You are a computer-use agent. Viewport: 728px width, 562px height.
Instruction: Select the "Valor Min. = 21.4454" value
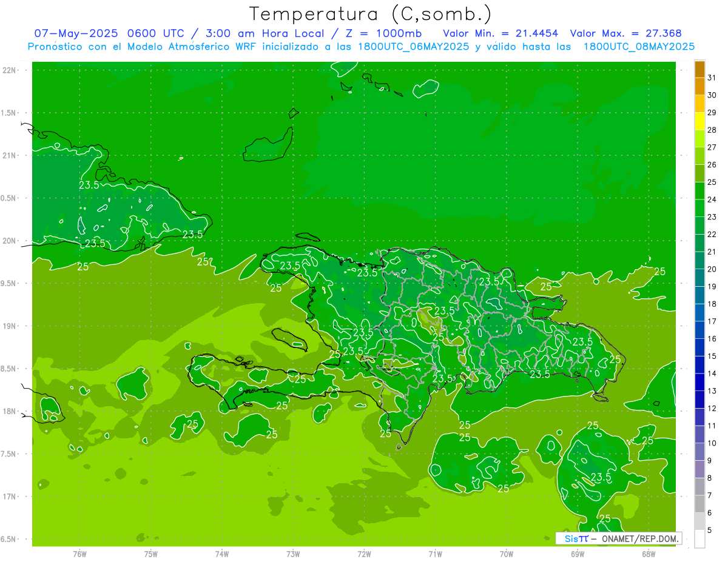pos(501,33)
